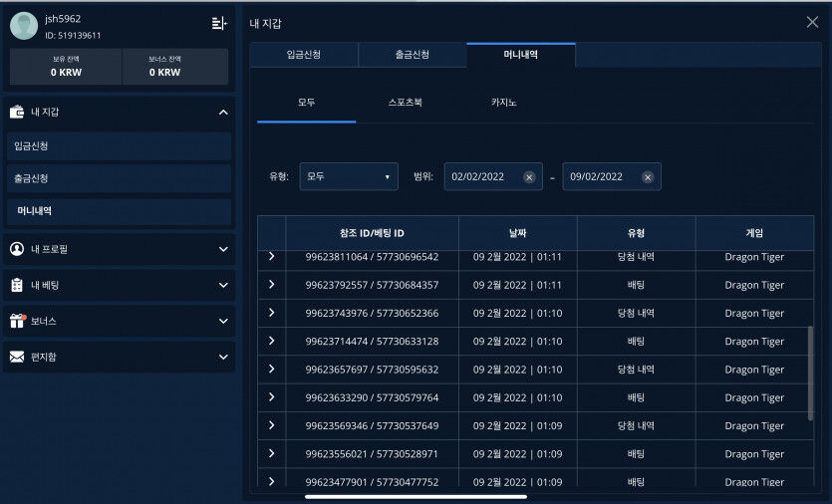Switch to the 출금신청 tab
Viewport: 832px width, 504px height.
point(413,55)
